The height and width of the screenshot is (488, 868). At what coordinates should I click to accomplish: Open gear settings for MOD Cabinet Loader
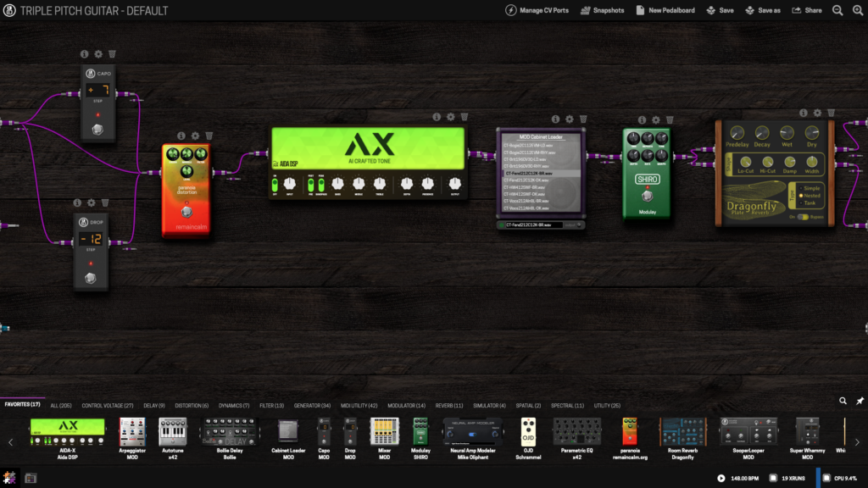[x=570, y=119]
